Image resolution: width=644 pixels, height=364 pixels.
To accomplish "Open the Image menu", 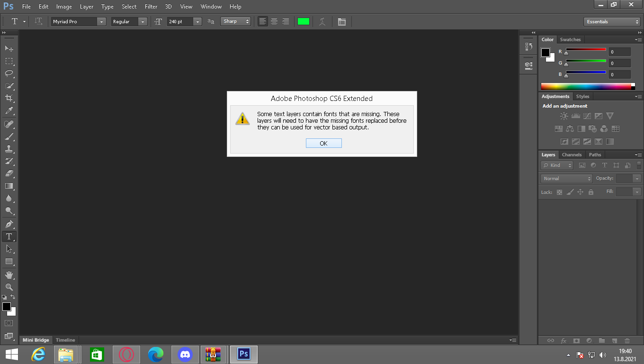I will pos(64,7).
